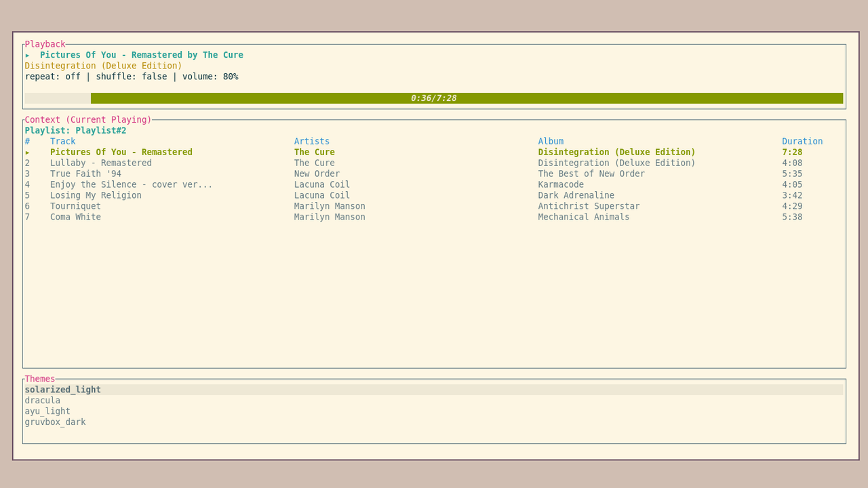
Task: Choose the gruvbox_dark theme
Action: click(434, 422)
